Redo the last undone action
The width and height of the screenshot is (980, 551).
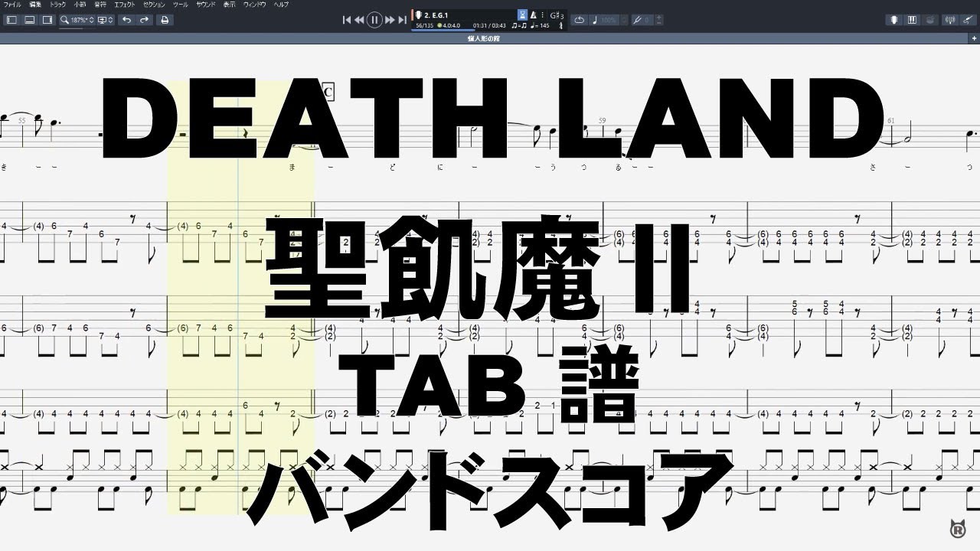(x=144, y=20)
